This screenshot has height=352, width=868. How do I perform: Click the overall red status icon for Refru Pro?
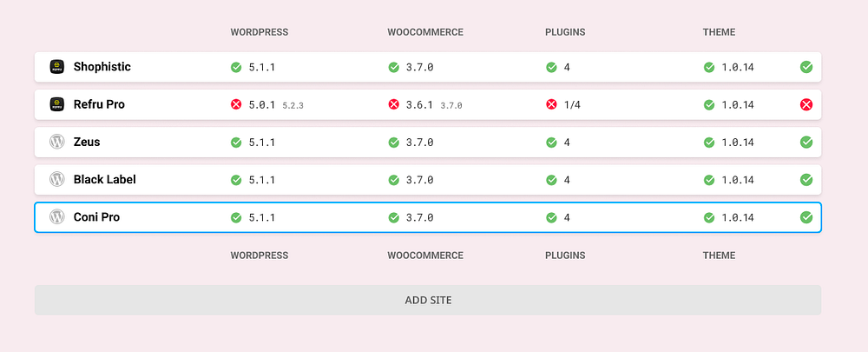[806, 104]
